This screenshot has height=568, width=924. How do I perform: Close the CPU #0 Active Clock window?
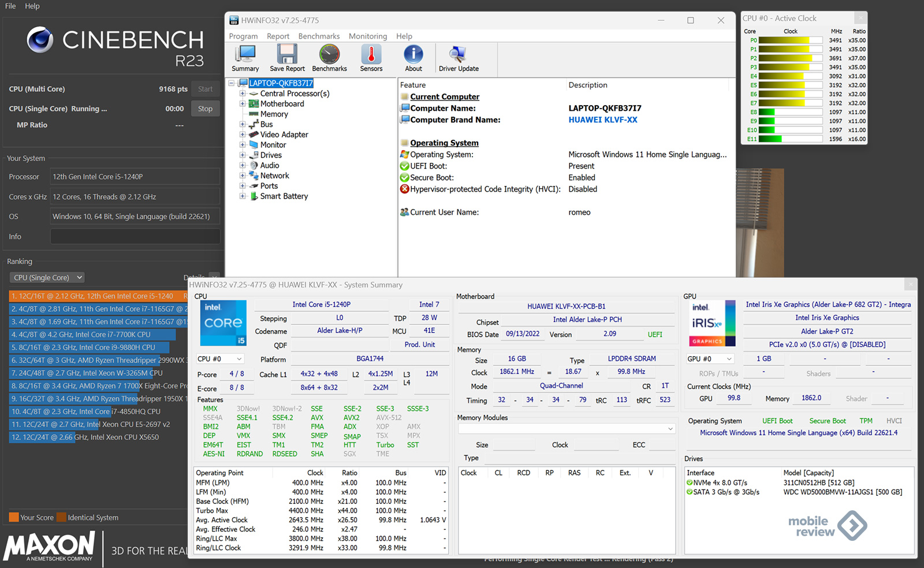tap(860, 18)
